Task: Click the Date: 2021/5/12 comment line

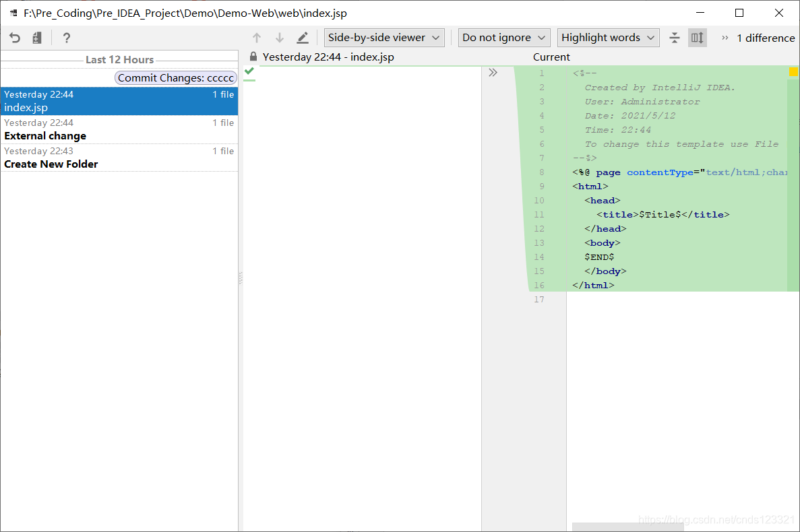Action: (629, 116)
